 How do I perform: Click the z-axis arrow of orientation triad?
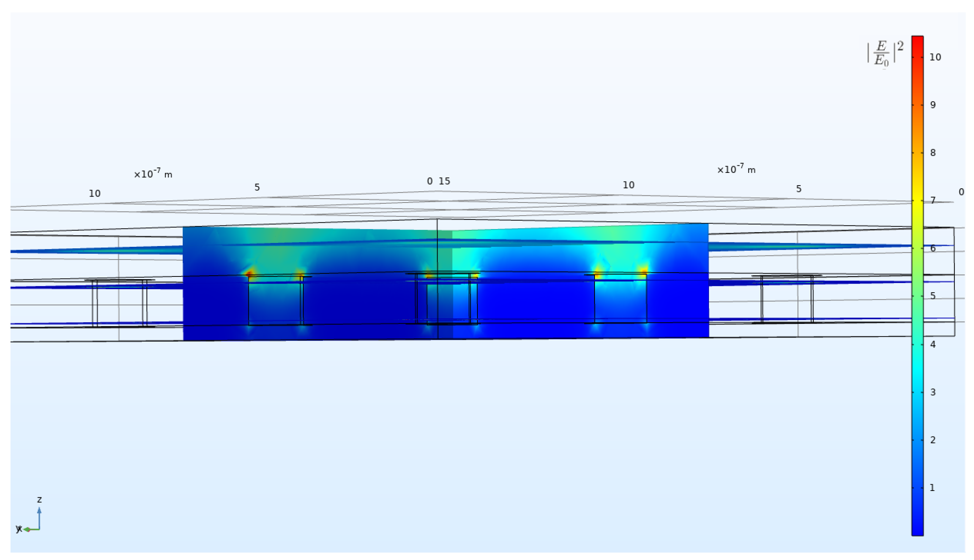[x=39, y=516]
